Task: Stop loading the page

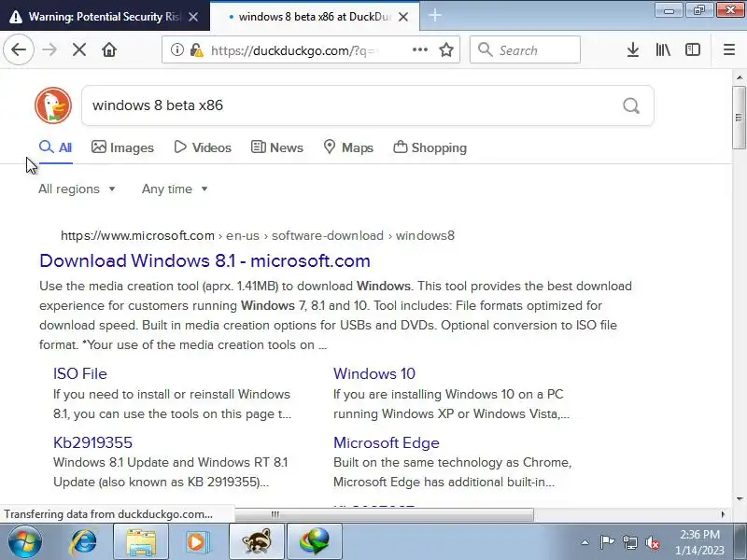Action: (79, 49)
